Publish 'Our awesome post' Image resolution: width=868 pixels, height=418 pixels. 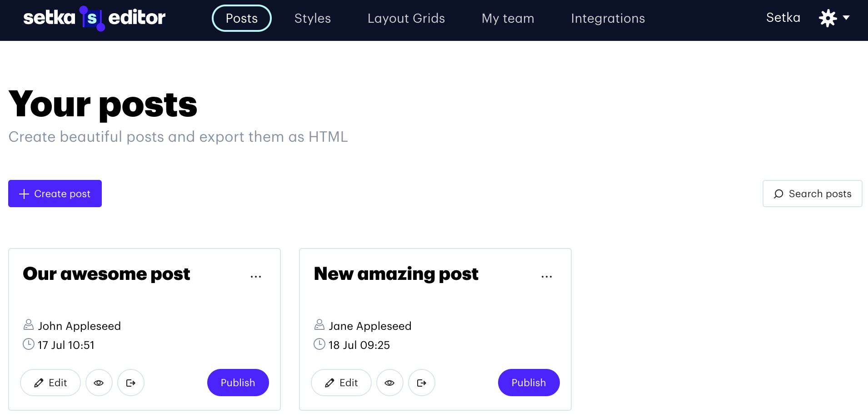tap(238, 383)
